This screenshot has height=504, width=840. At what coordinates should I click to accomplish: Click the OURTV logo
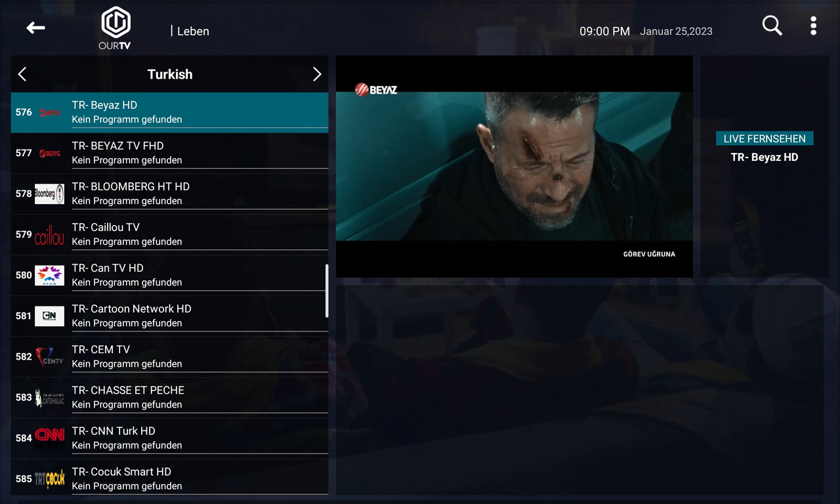pyautogui.click(x=115, y=28)
